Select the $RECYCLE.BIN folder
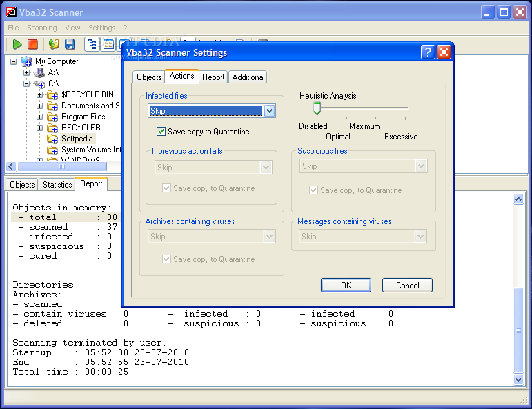 (88, 94)
